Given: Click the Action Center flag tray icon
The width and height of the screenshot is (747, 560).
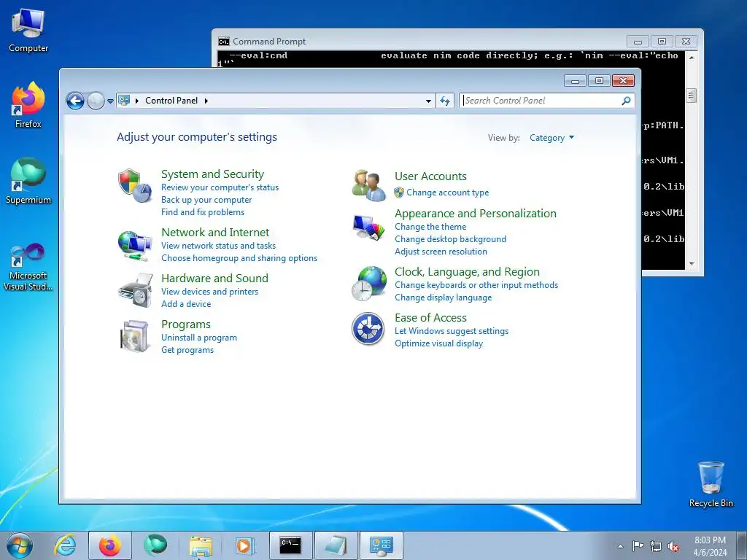Looking at the screenshot, I should tap(638, 546).
